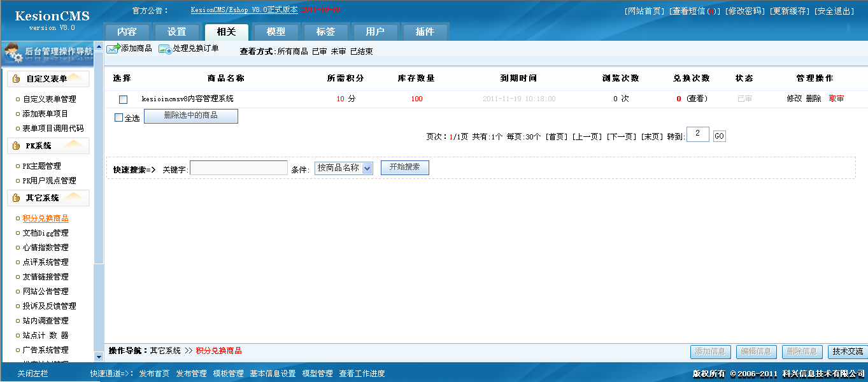Click the folder icon beside 自定义表单
This screenshot has width=868, height=382.
15,78
